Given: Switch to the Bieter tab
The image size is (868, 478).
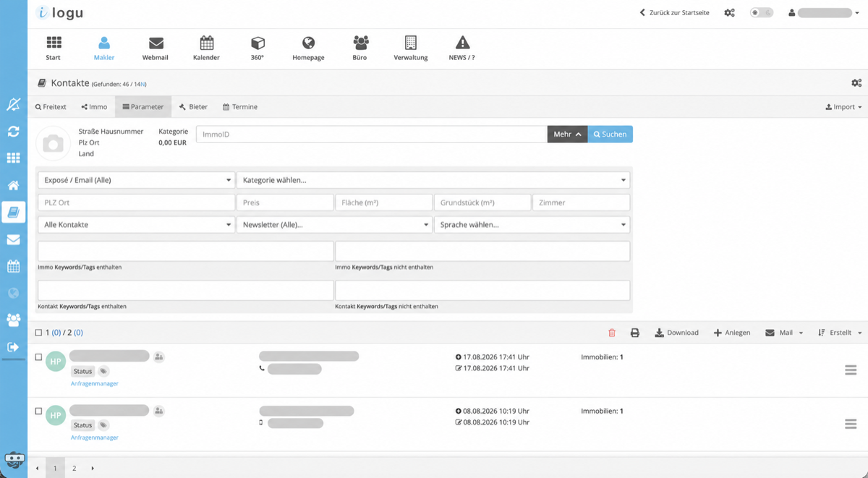Looking at the screenshot, I should [193, 107].
